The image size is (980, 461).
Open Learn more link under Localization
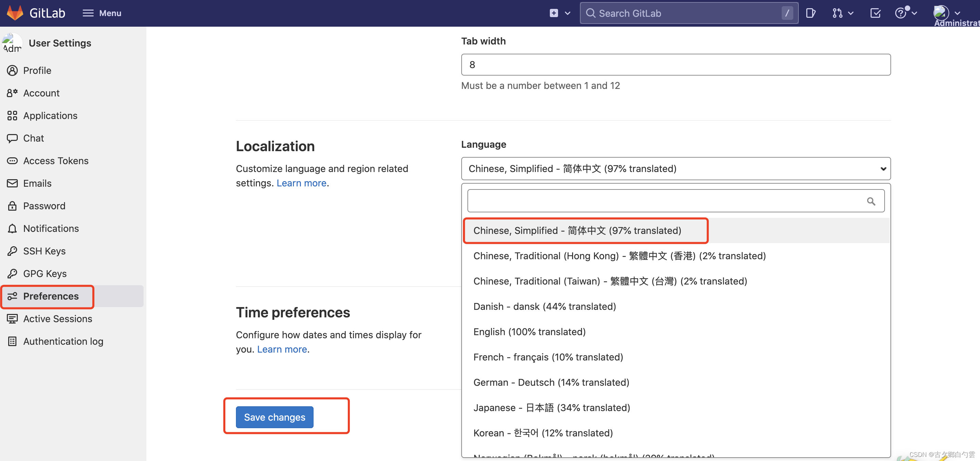tap(301, 183)
